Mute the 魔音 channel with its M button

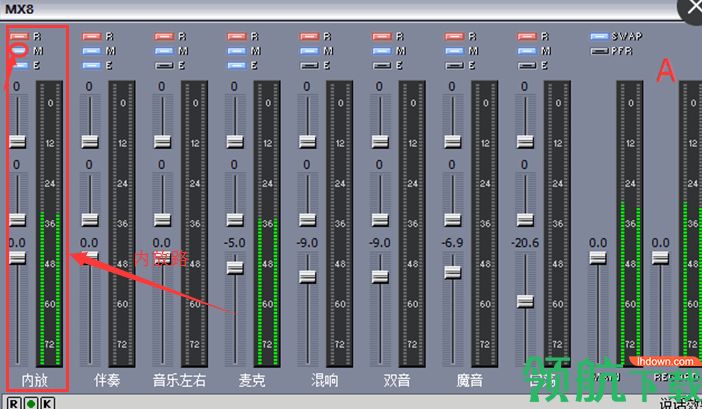click(454, 51)
